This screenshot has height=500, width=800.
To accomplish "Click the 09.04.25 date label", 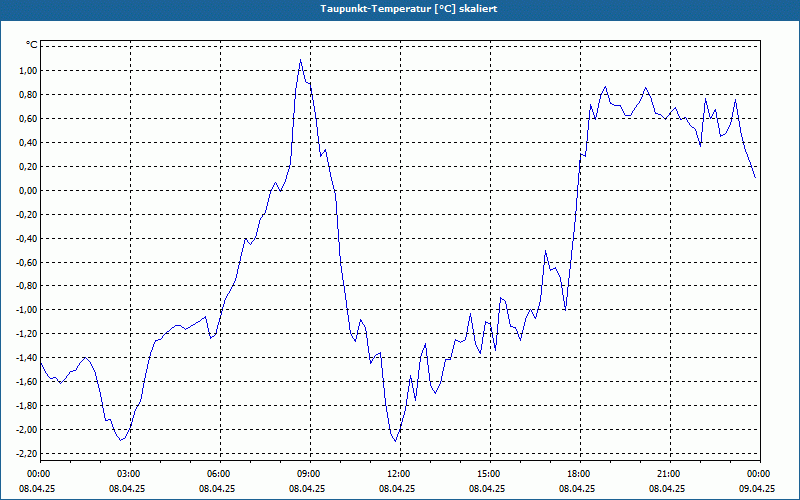I will [758, 488].
